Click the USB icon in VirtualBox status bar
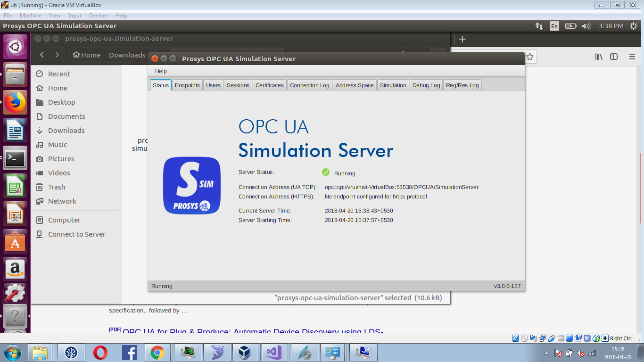This screenshot has width=644, height=362. 551,338
